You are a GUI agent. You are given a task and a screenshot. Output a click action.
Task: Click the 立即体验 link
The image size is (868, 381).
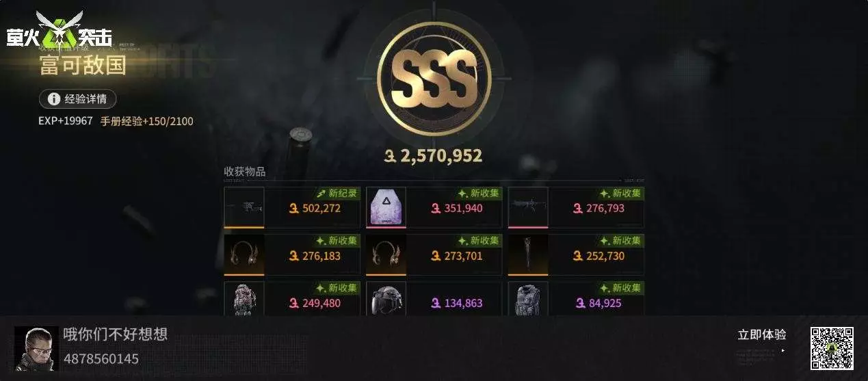pyautogui.click(x=762, y=335)
